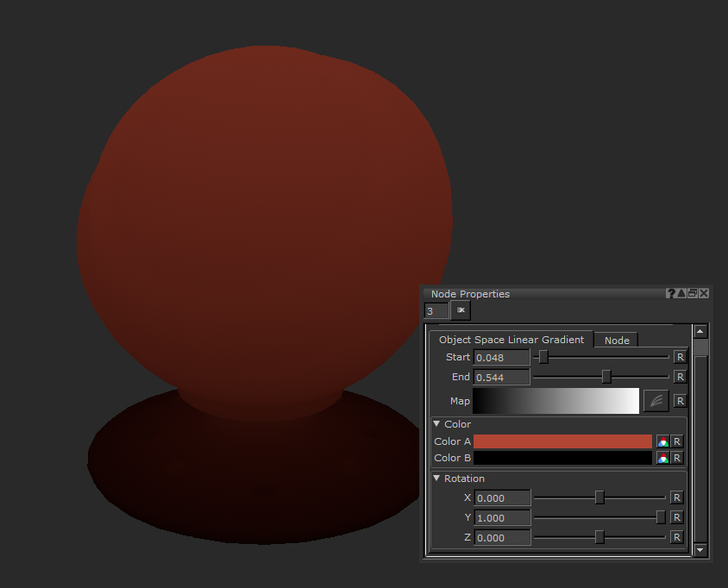Open the color picker for Color B

click(662, 458)
